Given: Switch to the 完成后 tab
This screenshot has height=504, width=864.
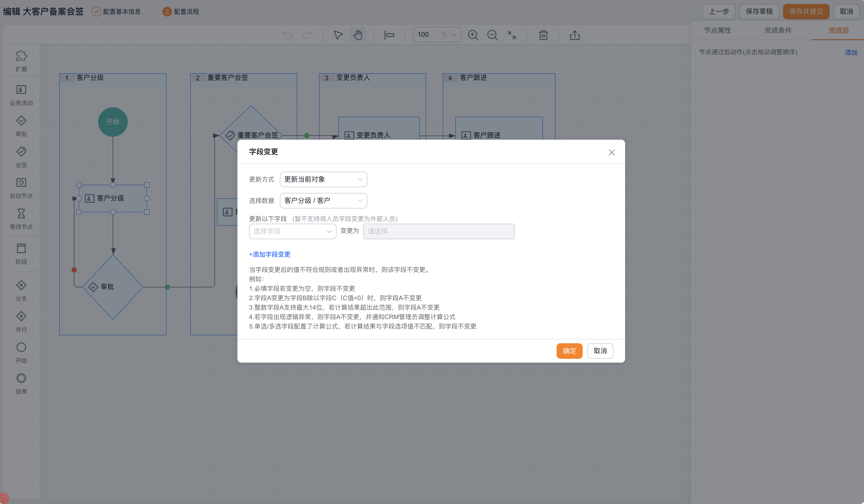Looking at the screenshot, I should click(x=839, y=31).
